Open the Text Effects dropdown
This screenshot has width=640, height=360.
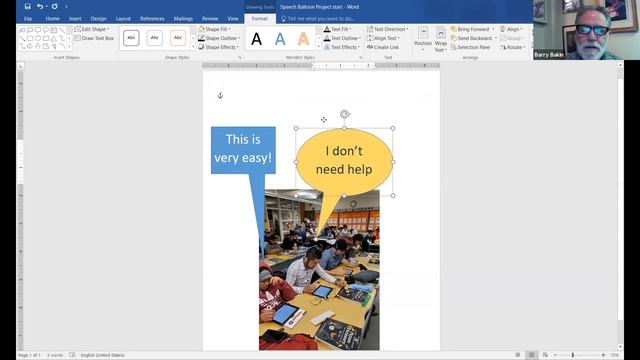coord(342,47)
